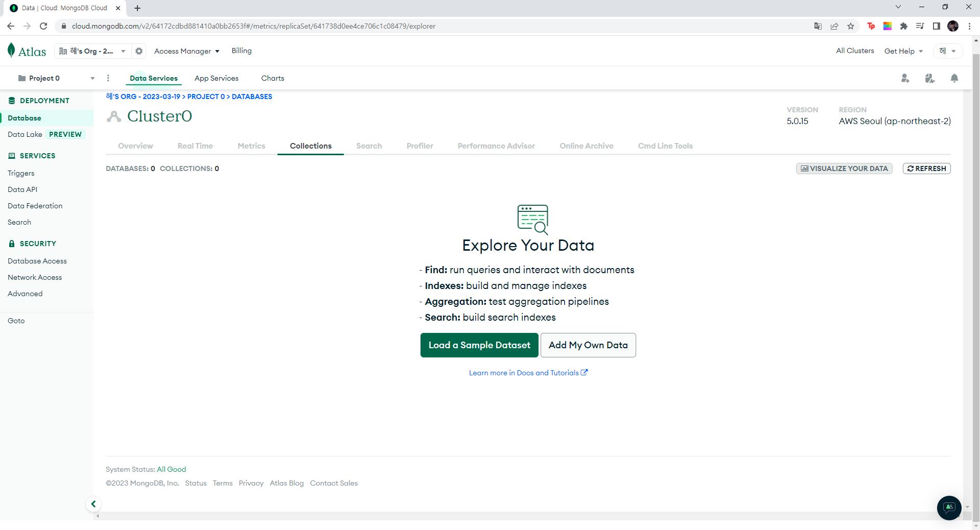
Task: Click the site lock icon in address bar
Action: coord(63,26)
